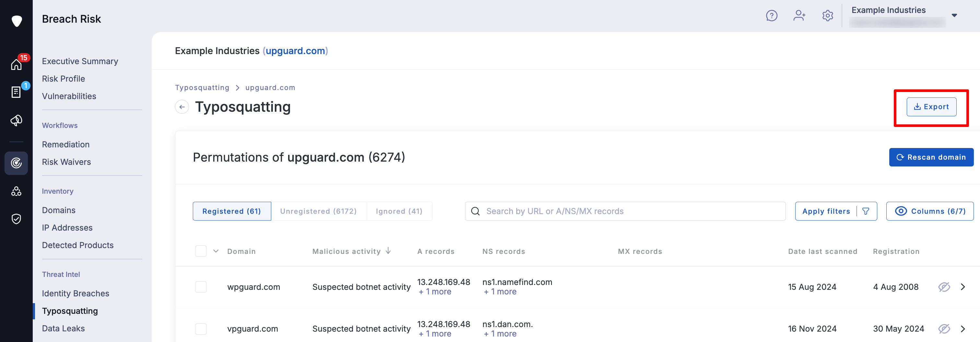Open Remediation workflow
This screenshot has height=342, width=980.
click(66, 144)
